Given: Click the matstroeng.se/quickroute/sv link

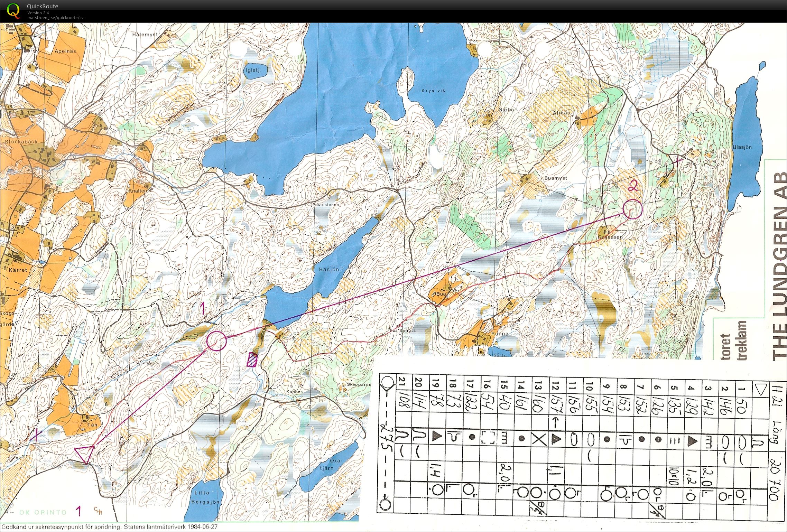Looking at the screenshot, I should [55, 18].
